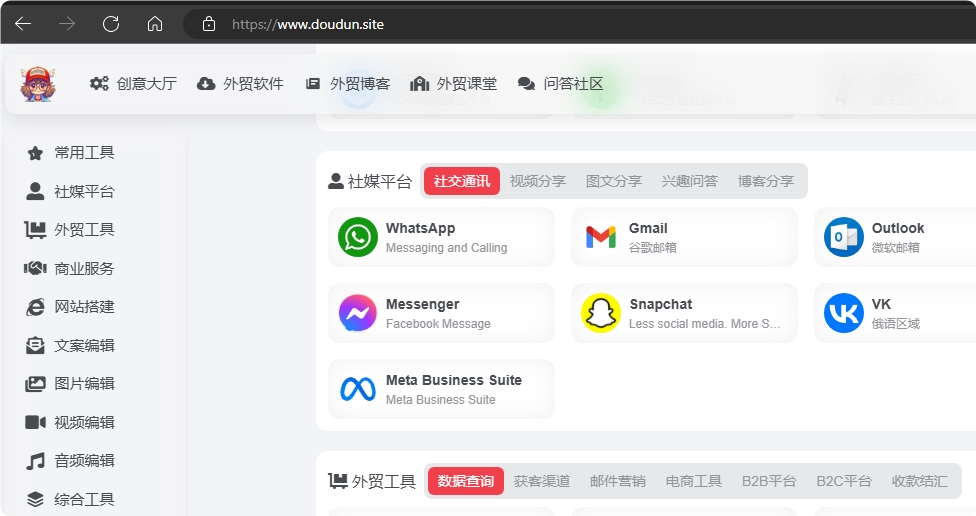Open Outlook title link
Screen dimensions: 976x516
pyautogui.click(x=898, y=228)
